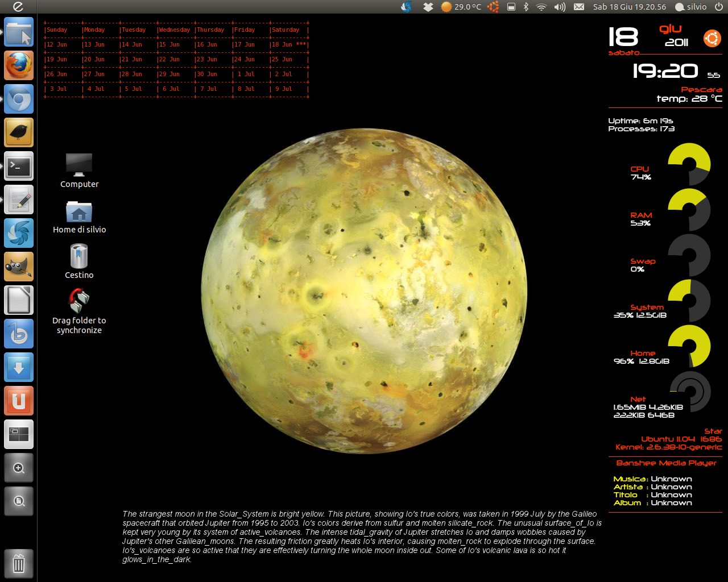Launch Firefox from the launcher

click(x=19, y=65)
